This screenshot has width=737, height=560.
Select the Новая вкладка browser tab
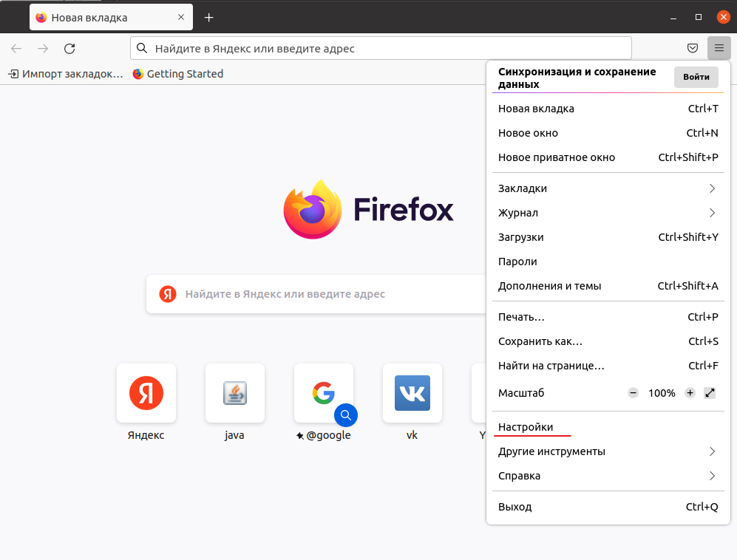[x=112, y=18]
